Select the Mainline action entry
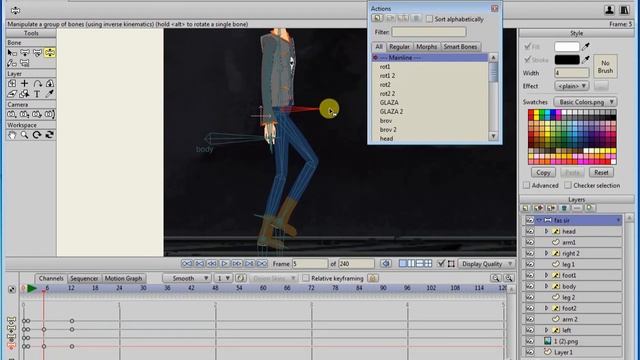Image resolution: width=640 pixels, height=360 pixels. coord(430,58)
